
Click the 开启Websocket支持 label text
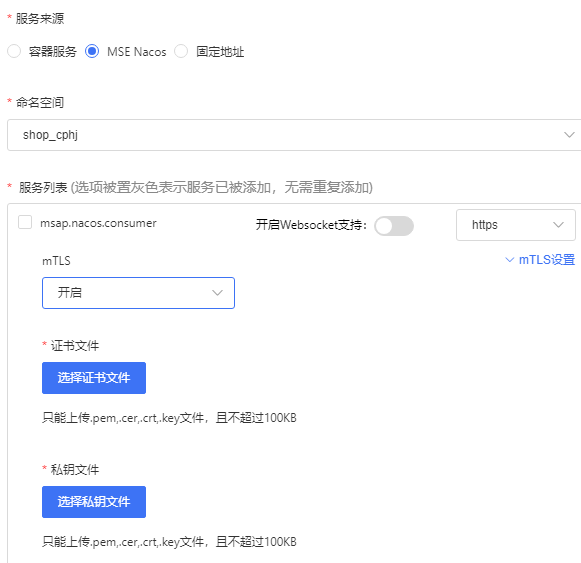point(311,225)
